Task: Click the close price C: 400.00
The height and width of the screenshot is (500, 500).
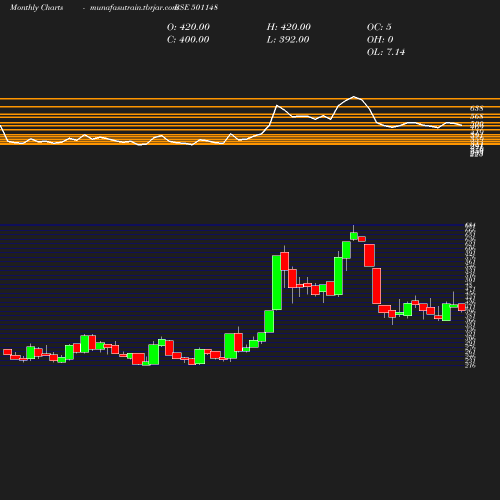Action: click(188, 39)
